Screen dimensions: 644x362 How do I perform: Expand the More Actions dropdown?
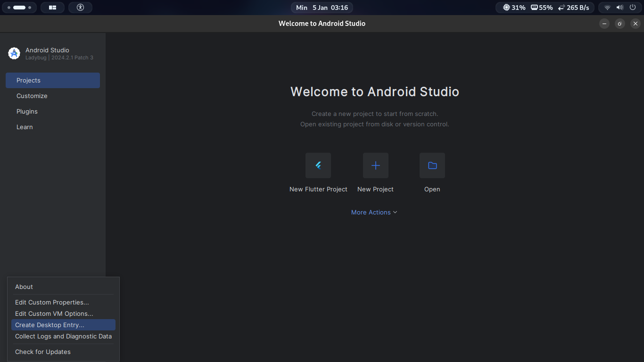[x=374, y=213]
